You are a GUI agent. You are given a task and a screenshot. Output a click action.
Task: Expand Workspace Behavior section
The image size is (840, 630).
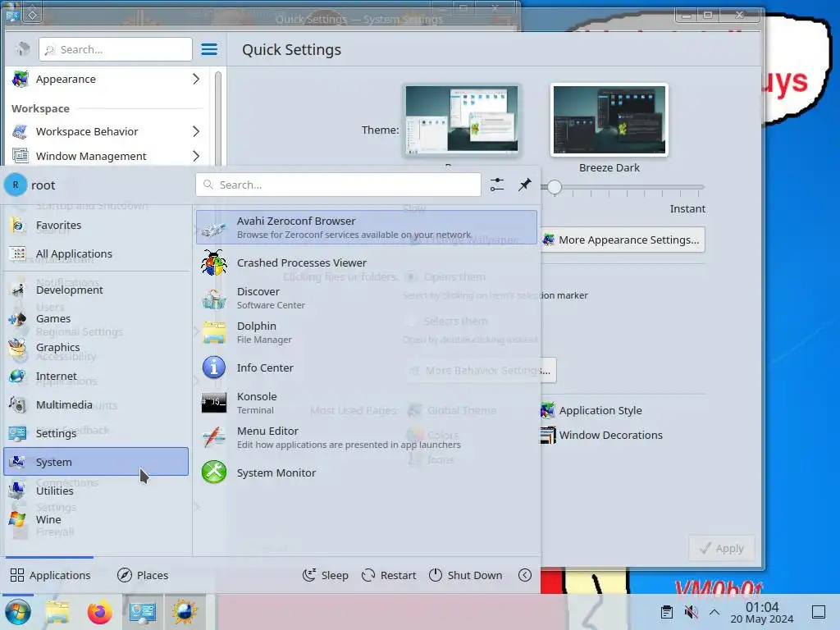click(107, 131)
